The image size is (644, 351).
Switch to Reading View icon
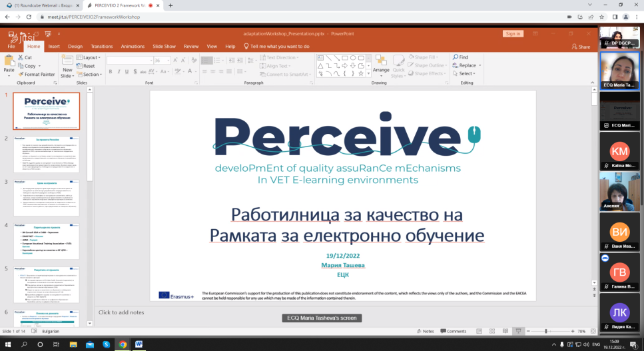pos(505,331)
